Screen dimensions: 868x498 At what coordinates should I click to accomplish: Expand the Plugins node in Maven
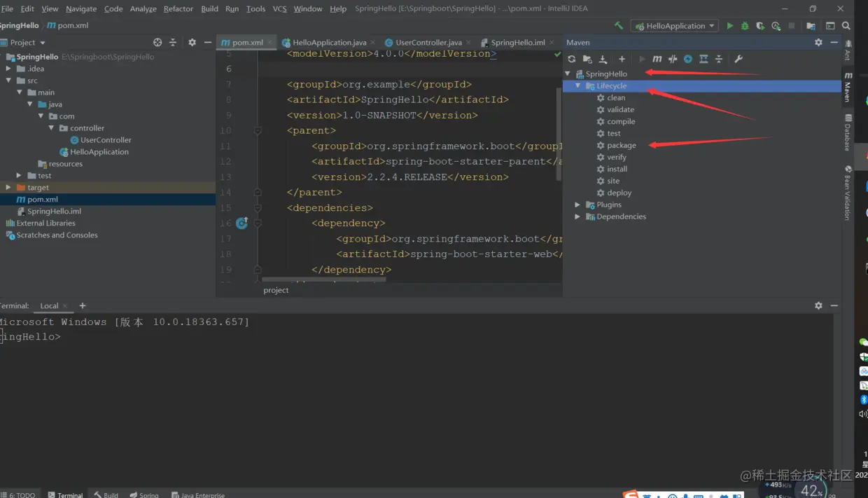(578, 205)
